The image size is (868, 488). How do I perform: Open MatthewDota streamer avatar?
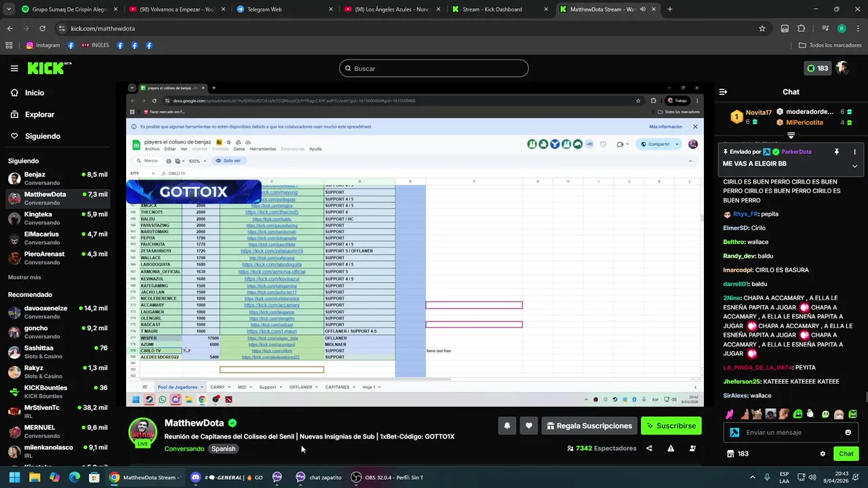pyautogui.click(x=143, y=432)
